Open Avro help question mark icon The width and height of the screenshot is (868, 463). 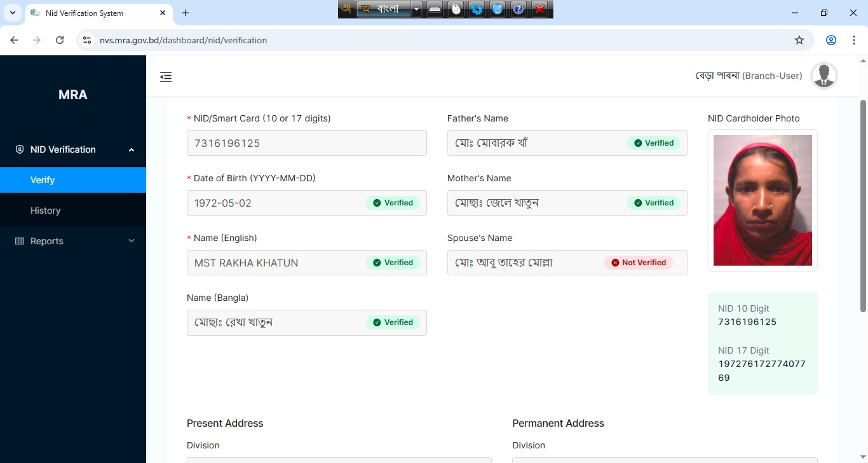pyautogui.click(x=519, y=9)
